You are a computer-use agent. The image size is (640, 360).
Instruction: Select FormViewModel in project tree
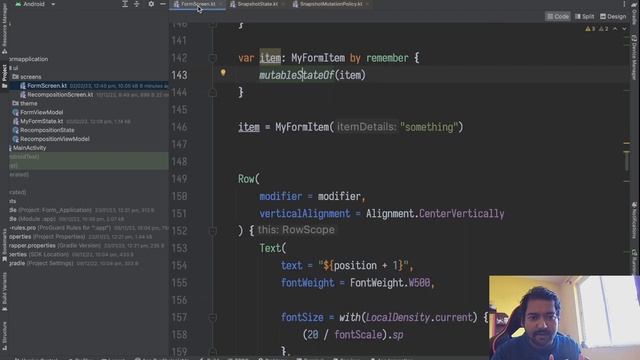[x=42, y=112]
